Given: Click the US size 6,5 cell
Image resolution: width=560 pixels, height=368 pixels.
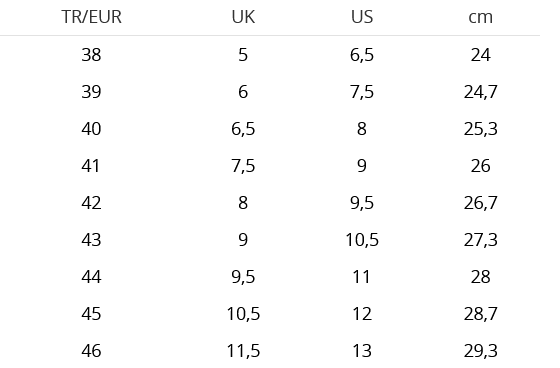Looking at the screenshot, I should [x=362, y=55].
